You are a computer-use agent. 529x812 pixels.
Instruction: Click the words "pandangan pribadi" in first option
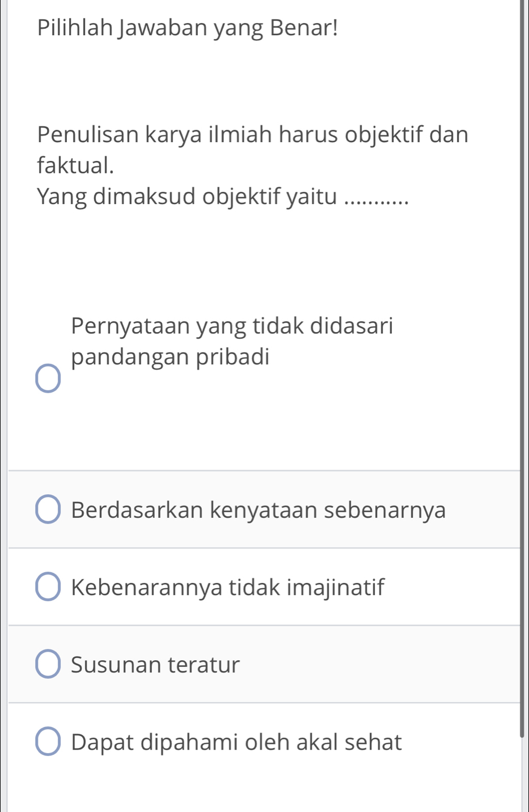(x=171, y=357)
